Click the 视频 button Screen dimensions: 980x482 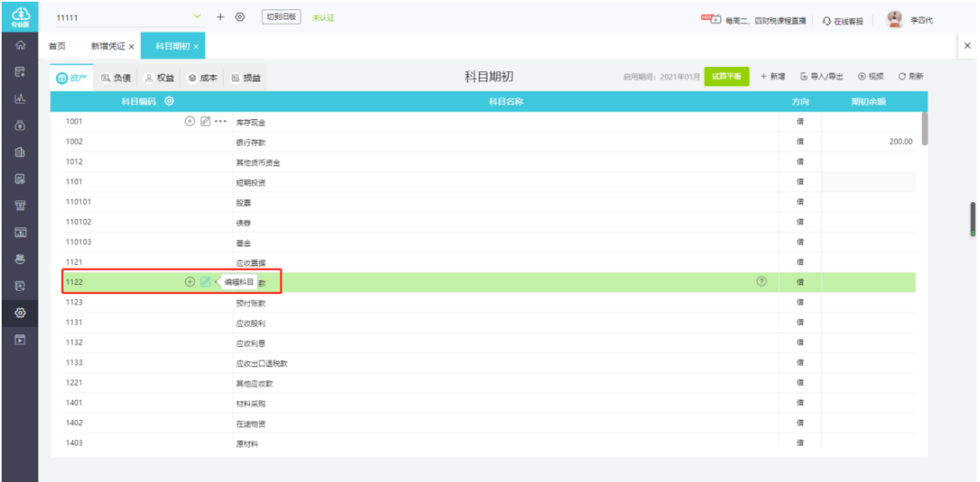pyautogui.click(x=871, y=76)
